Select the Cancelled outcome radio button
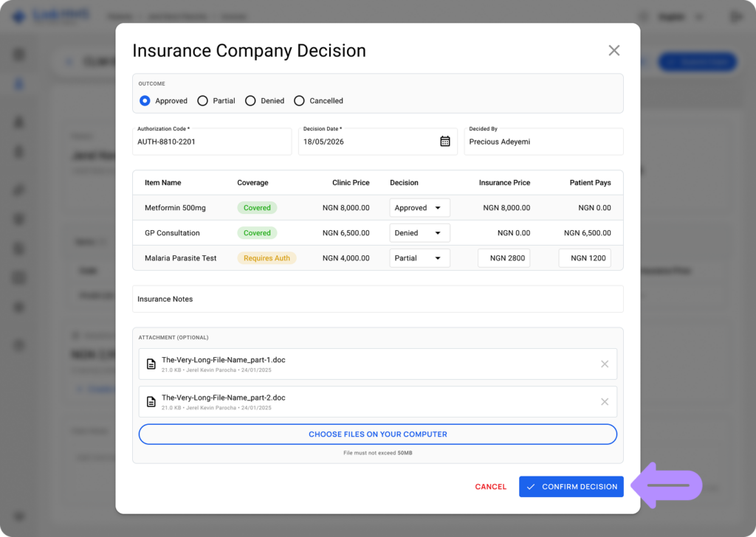756x537 pixels. tap(299, 100)
